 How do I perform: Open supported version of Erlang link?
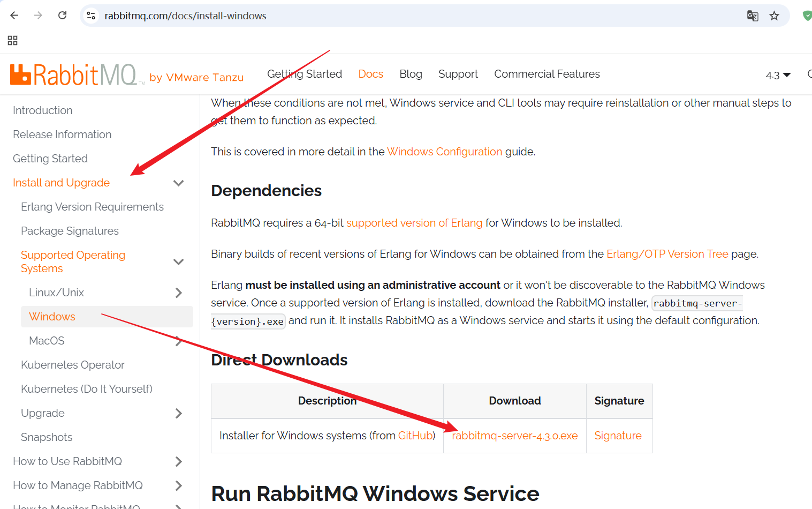[x=414, y=223]
